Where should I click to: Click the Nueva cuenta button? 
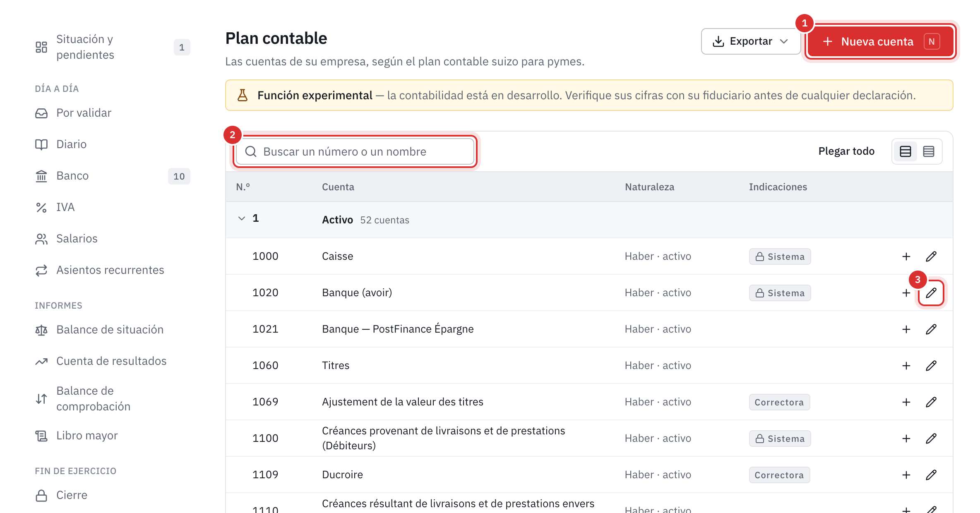pyautogui.click(x=881, y=41)
